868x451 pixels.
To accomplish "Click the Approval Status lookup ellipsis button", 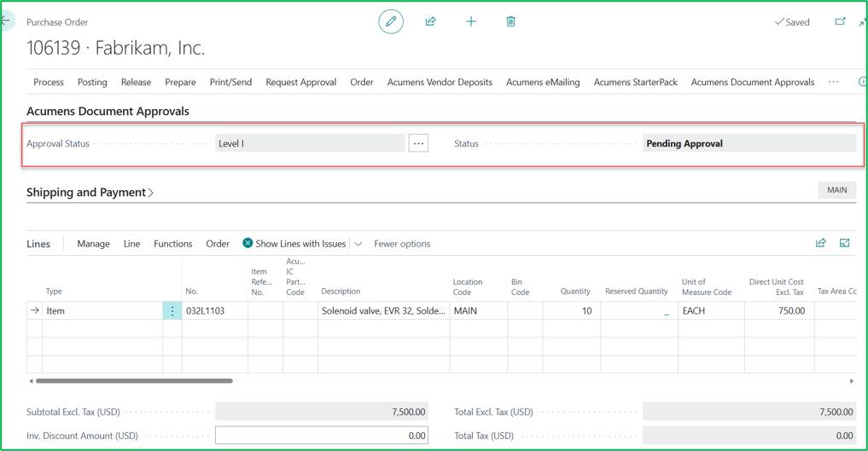I will click(x=418, y=143).
